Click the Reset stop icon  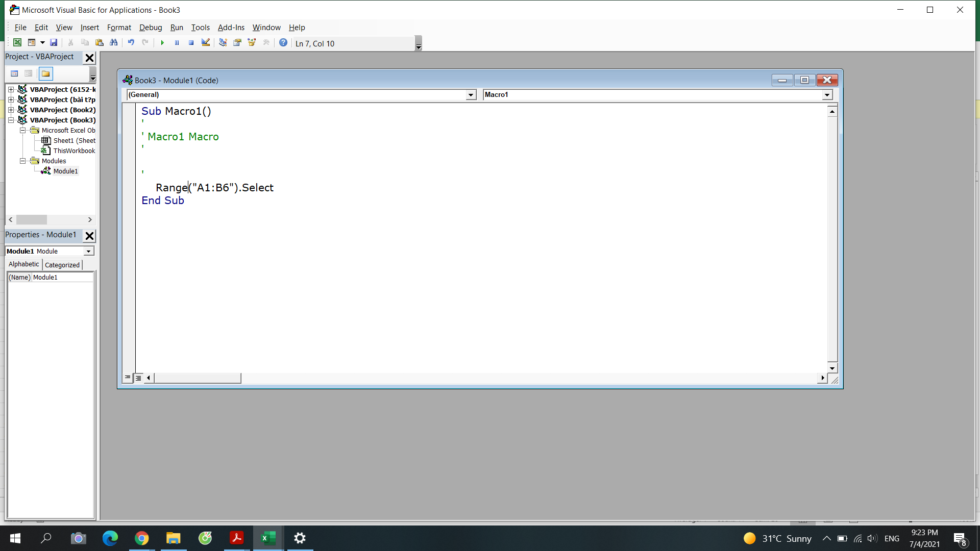pos(191,43)
